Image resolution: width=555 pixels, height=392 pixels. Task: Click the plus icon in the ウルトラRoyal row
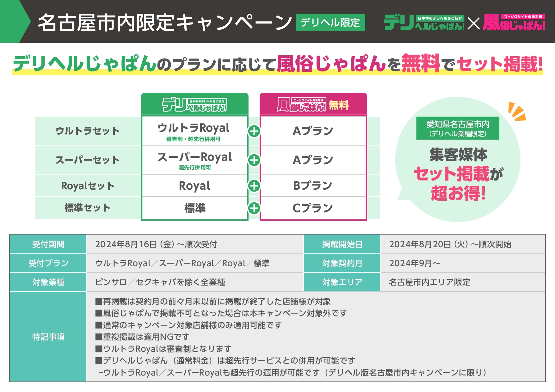(x=254, y=131)
